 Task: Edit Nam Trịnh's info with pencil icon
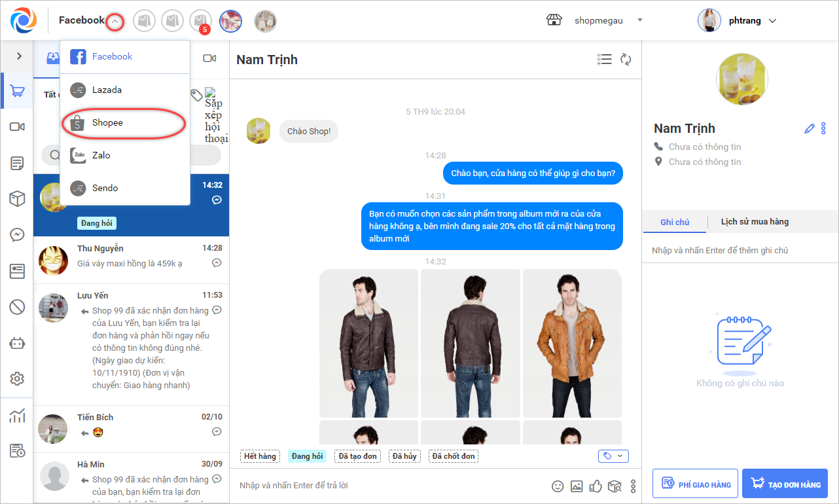810,129
